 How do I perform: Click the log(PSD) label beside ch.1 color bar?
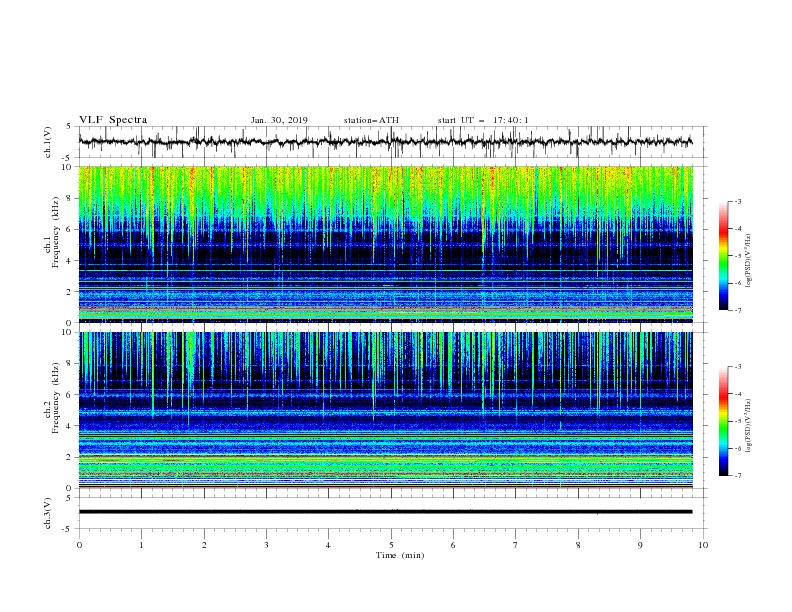click(748, 261)
